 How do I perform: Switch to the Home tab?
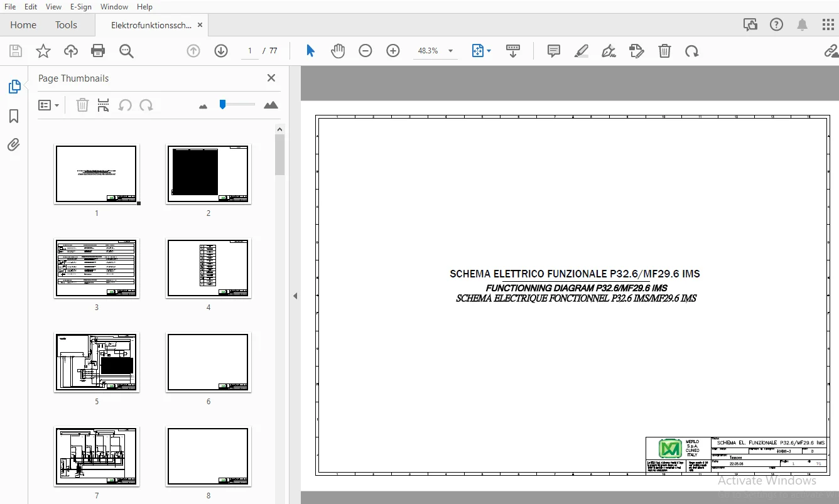pyautogui.click(x=23, y=25)
